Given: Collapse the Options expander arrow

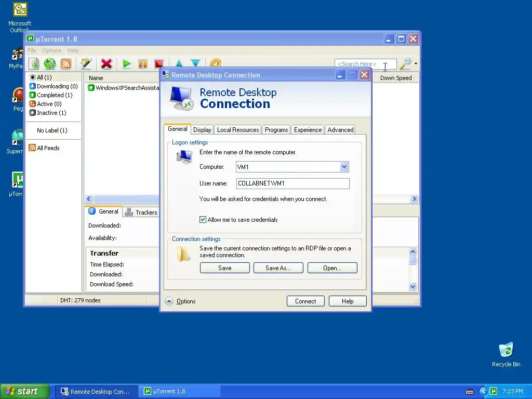Looking at the screenshot, I should click(x=169, y=301).
